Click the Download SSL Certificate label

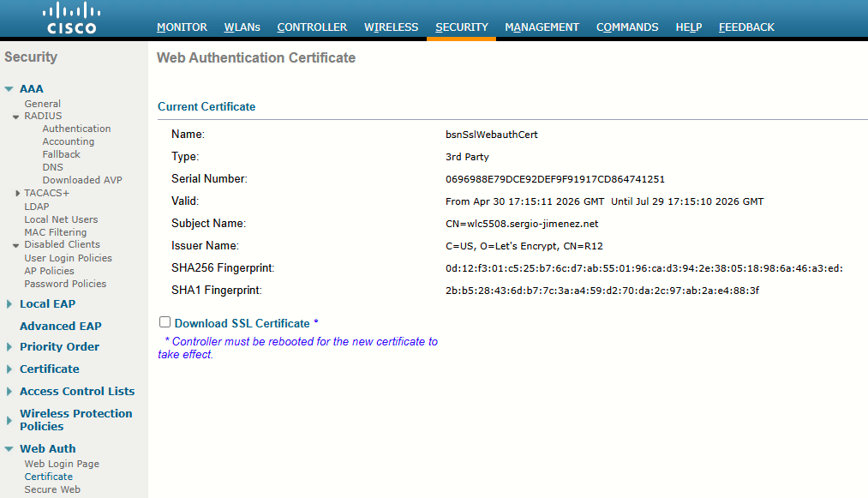coord(242,323)
